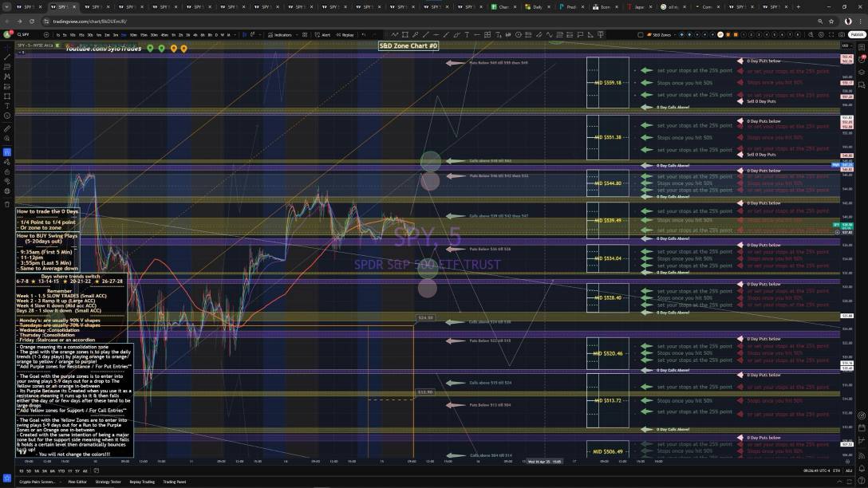The height and width of the screenshot is (488, 868).
Task: Select the 10m timeframe interval
Action: 133,34
